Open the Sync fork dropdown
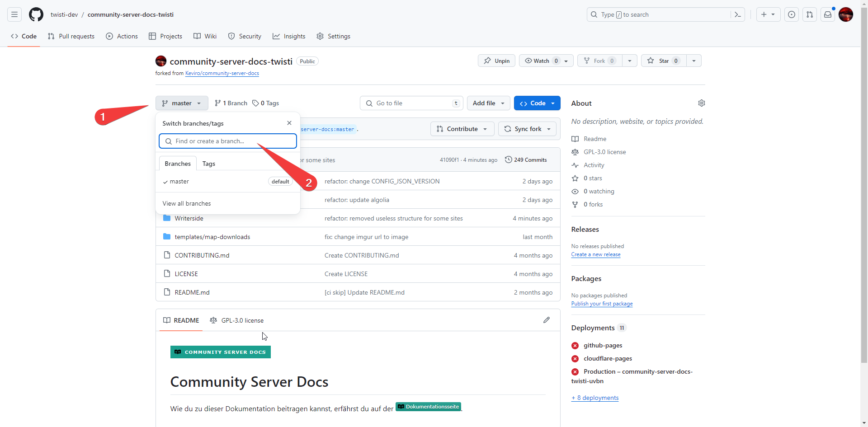The width and height of the screenshot is (868, 427). pyautogui.click(x=527, y=129)
